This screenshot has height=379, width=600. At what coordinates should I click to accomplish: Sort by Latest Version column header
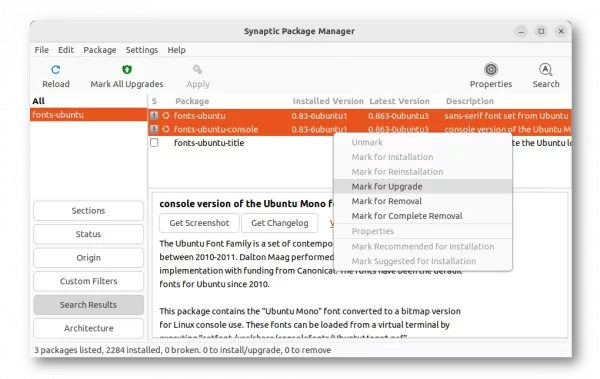point(399,101)
